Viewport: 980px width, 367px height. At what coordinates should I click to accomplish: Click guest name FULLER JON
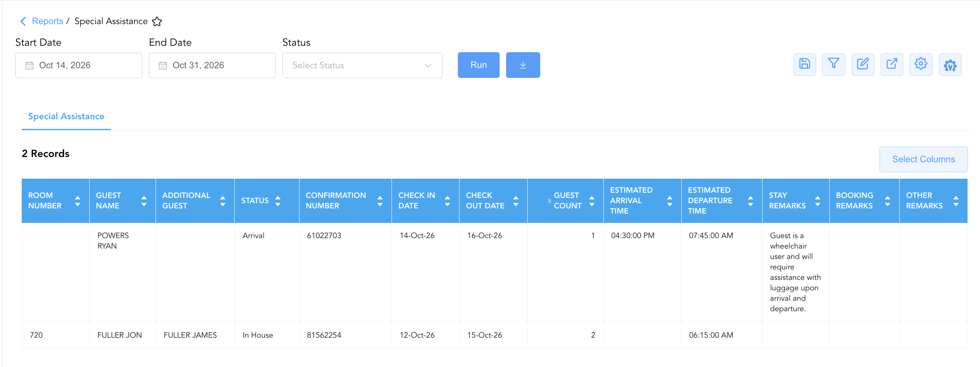click(x=119, y=335)
